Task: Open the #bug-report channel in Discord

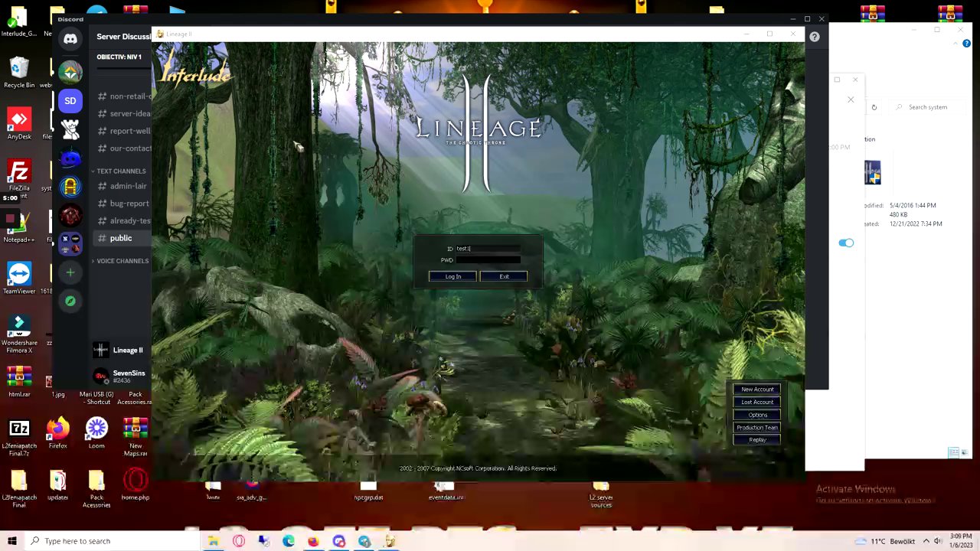Action: (124, 204)
